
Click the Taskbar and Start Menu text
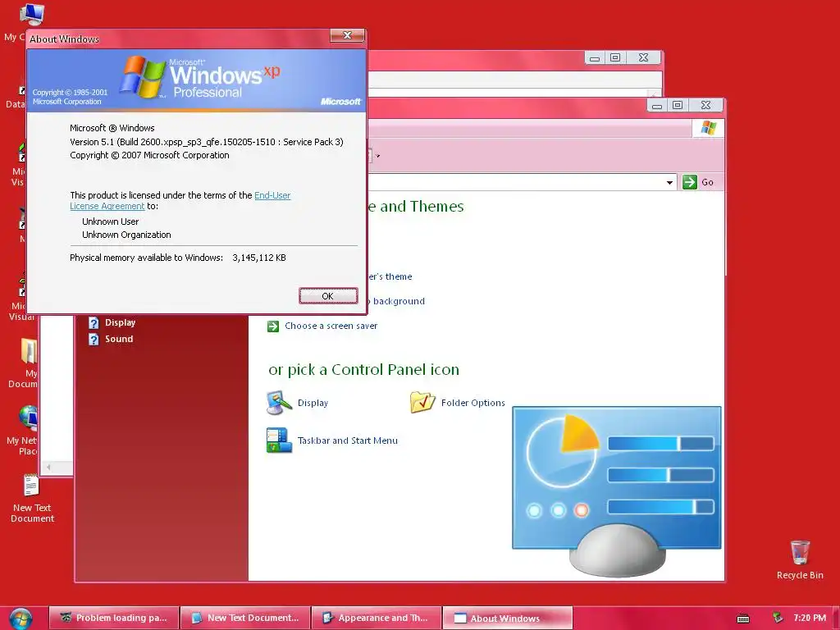coord(348,441)
